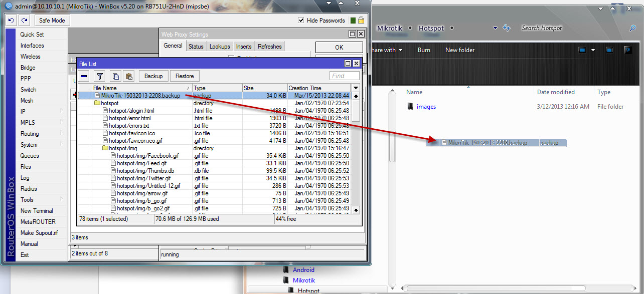Select the hotspot/img/Thumbs.db row
The width and height of the screenshot is (644, 294).
coord(215,171)
